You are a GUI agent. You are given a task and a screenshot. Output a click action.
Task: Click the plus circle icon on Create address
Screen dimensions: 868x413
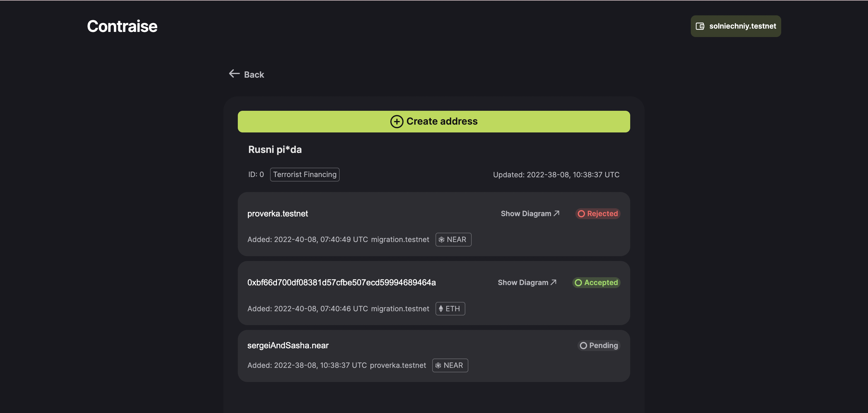397,122
